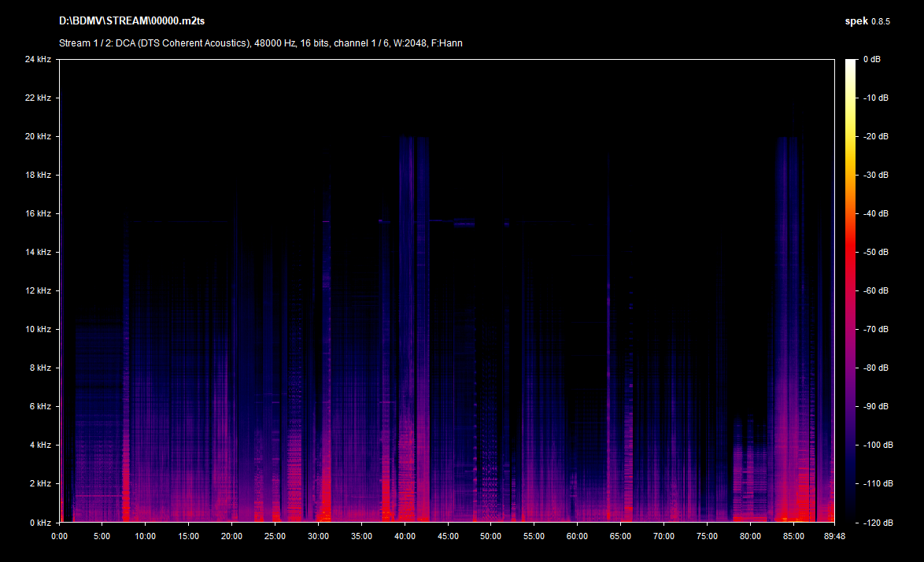The width and height of the screenshot is (924, 562).
Task: Click the -120 dB color scale label
Action: 877,523
